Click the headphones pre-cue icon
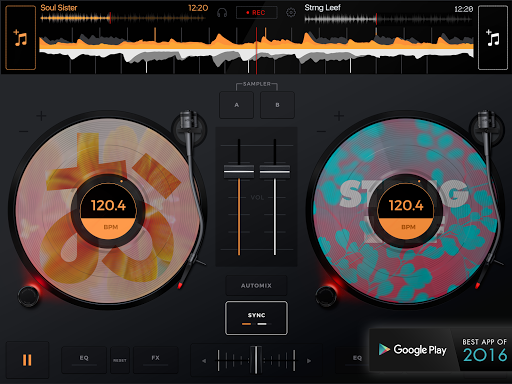512x384 pixels. (222, 13)
